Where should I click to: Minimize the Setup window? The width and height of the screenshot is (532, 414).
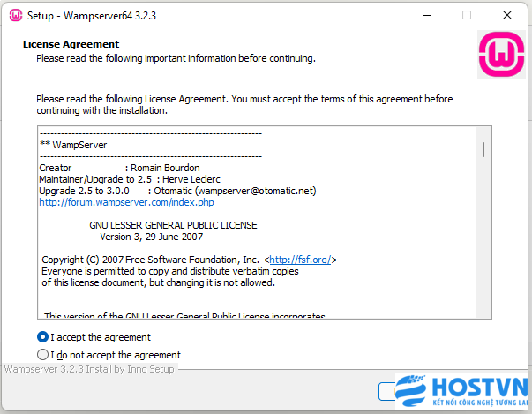point(427,15)
